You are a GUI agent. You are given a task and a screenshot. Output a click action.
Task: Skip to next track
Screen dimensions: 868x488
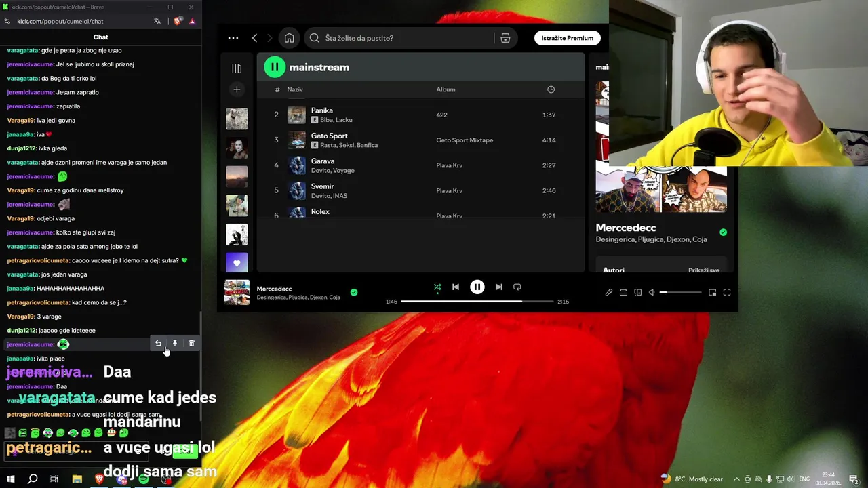coord(499,287)
